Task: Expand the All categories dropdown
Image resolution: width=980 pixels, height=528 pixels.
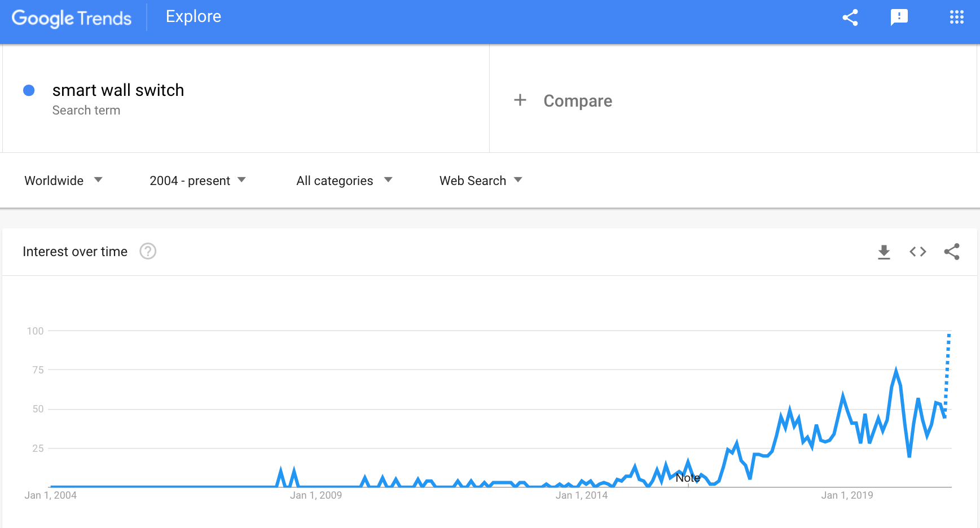Action: [344, 181]
